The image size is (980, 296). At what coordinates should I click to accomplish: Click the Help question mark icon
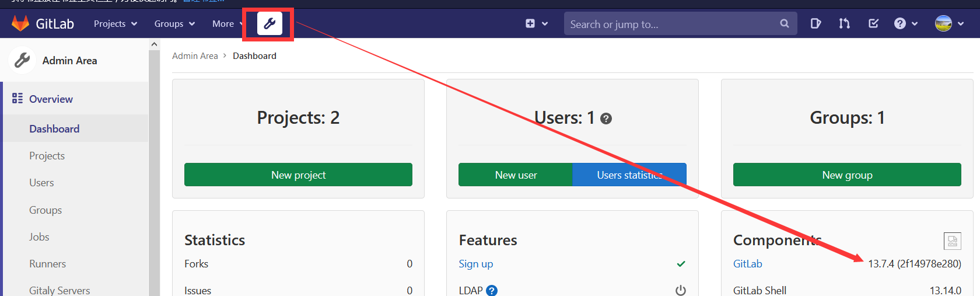[x=900, y=23]
